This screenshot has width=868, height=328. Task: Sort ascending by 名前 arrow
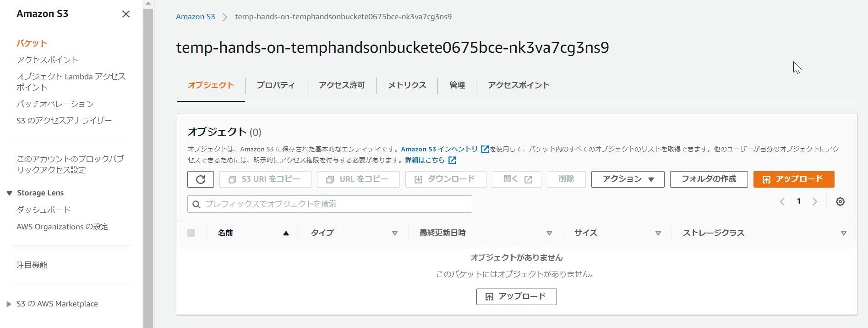click(286, 233)
